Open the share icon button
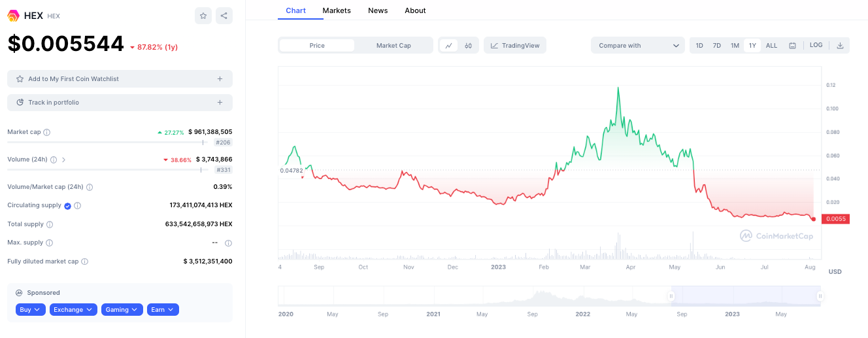The height and width of the screenshot is (338, 868). [224, 16]
